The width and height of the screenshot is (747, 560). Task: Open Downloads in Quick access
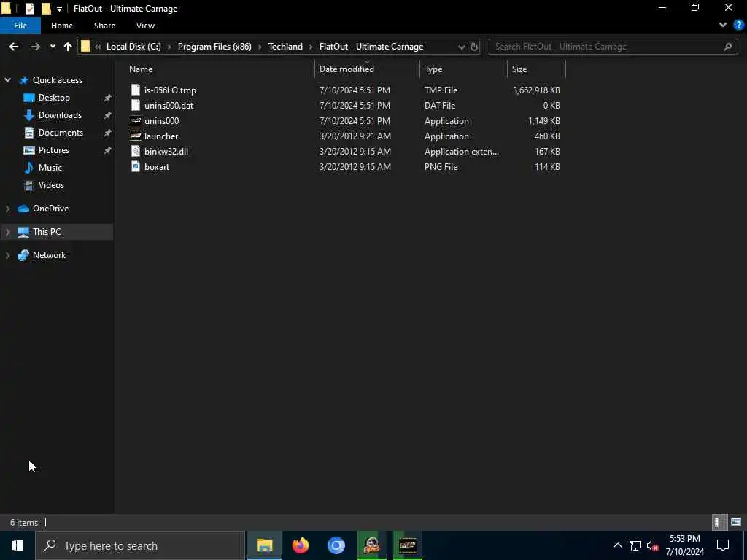pos(60,115)
